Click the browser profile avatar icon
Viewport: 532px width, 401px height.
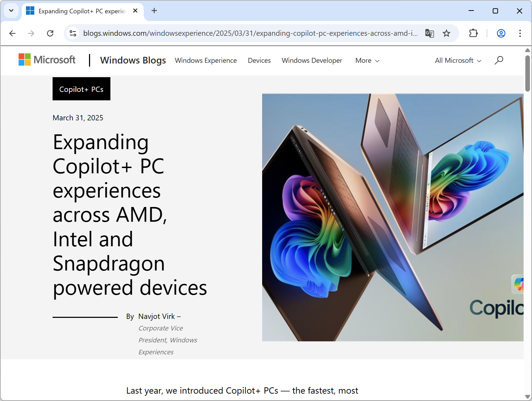(501, 33)
